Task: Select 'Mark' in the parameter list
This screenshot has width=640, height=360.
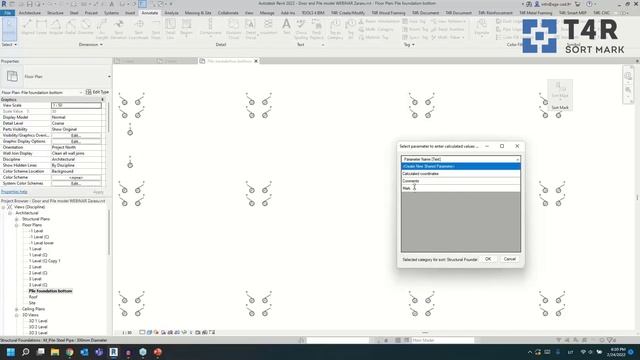Action: (460, 188)
